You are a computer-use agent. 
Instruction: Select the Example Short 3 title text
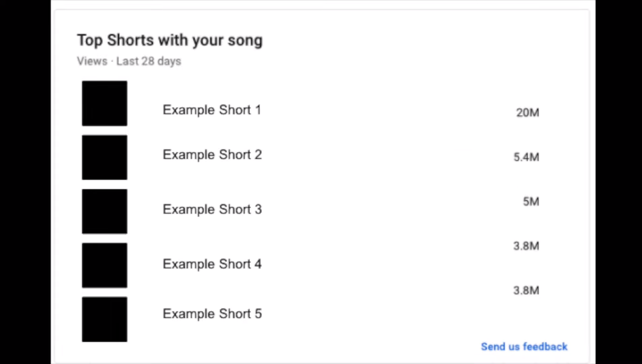[212, 209]
